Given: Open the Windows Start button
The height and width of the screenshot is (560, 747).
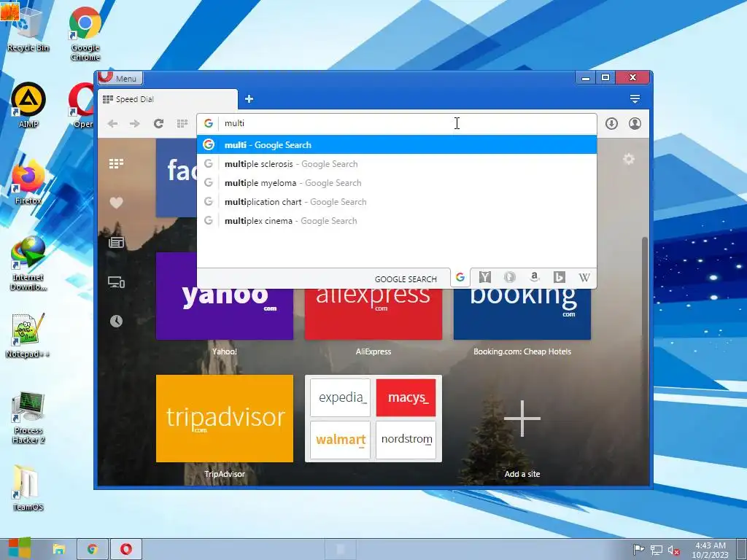Looking at the screenshot, I should pos(19,548).
